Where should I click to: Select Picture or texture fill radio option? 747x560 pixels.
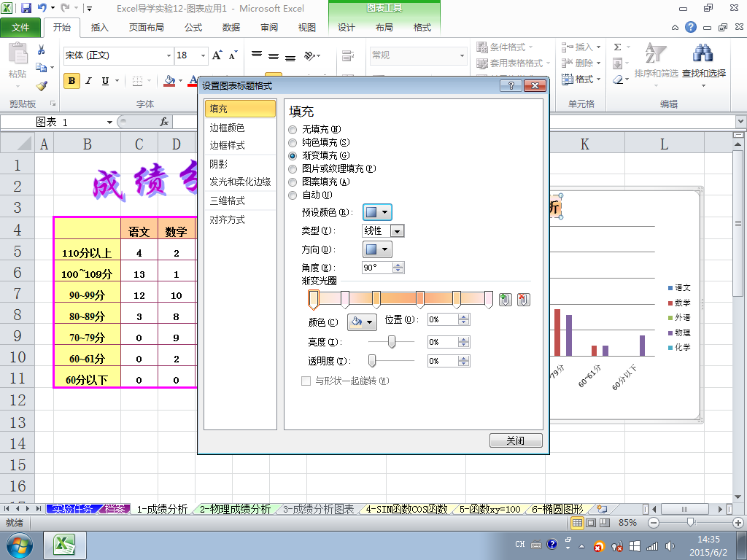[x=293, y=168]
